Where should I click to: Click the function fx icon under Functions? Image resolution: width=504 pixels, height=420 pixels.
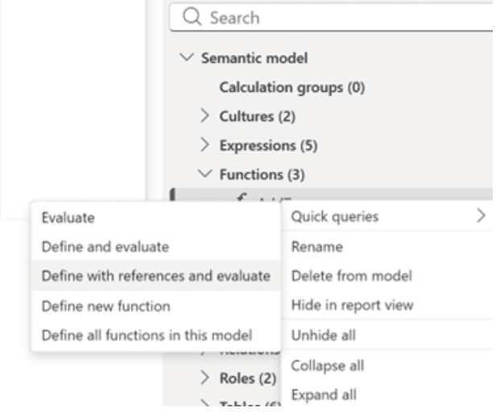point(242,196)
